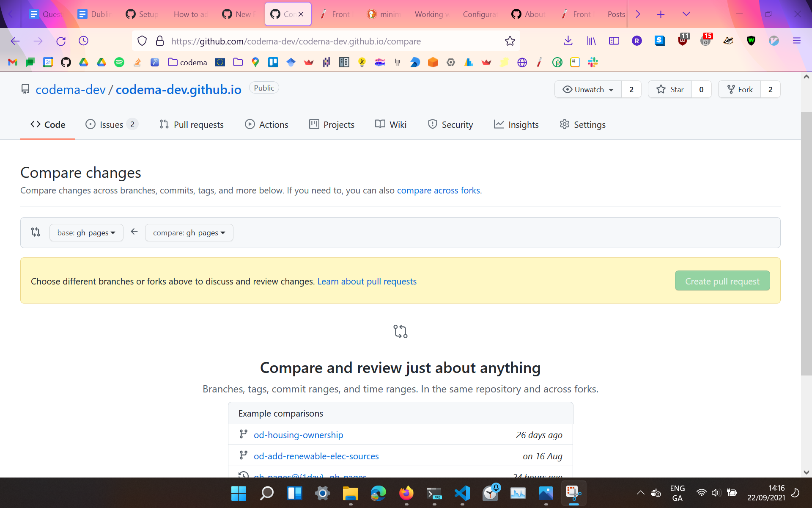This screenshot has width=812, height=508.
Task: Open the od-housing-ownership comparison link
Action: [298, 435]
